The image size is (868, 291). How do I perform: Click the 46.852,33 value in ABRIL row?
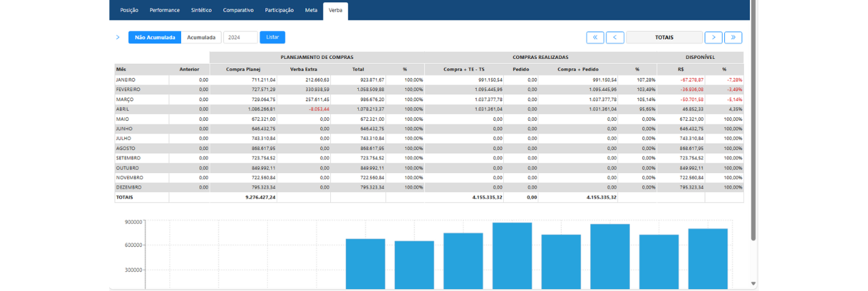(x=693, y=109)
